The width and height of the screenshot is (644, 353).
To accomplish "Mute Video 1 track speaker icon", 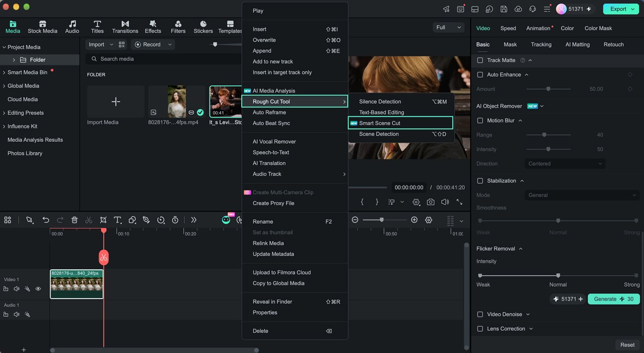I will 16,289.
